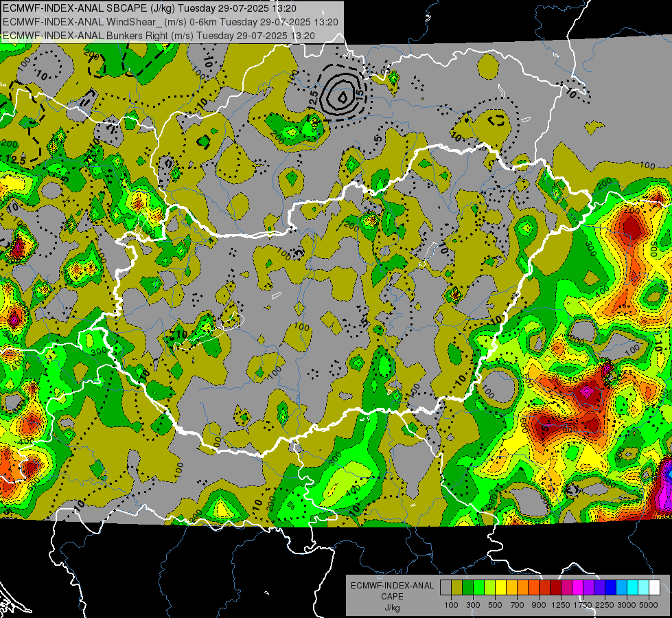Click the 12.5 label beside concentric shear contours
This screenshot has height=618, width=672.
coord(313,100)
